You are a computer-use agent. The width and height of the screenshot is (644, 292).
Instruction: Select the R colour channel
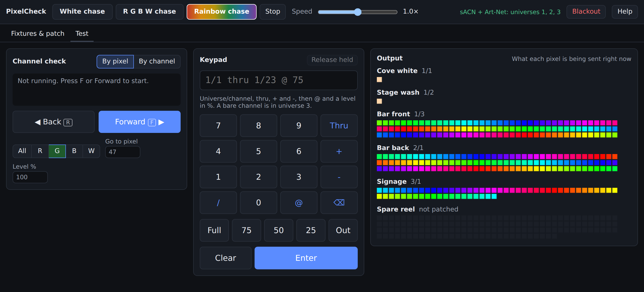click(x=40, y=151)
